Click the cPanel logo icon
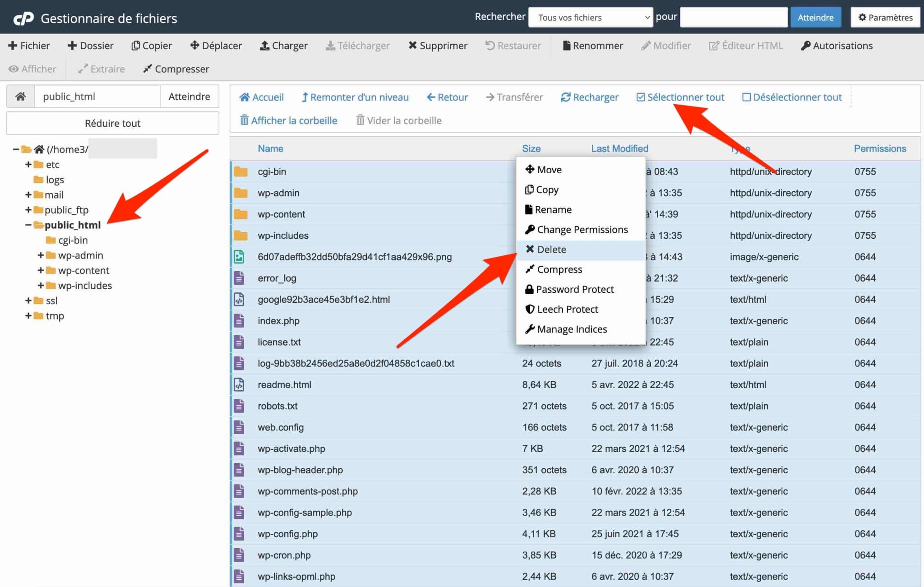The height and width of the screenshot is (587, 924). coord(23,18)
